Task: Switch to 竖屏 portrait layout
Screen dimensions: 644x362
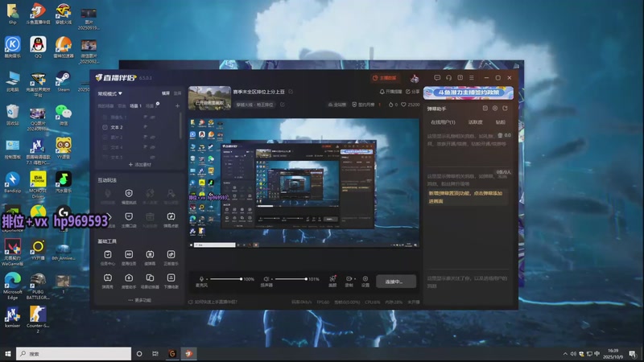Action: 177,93
